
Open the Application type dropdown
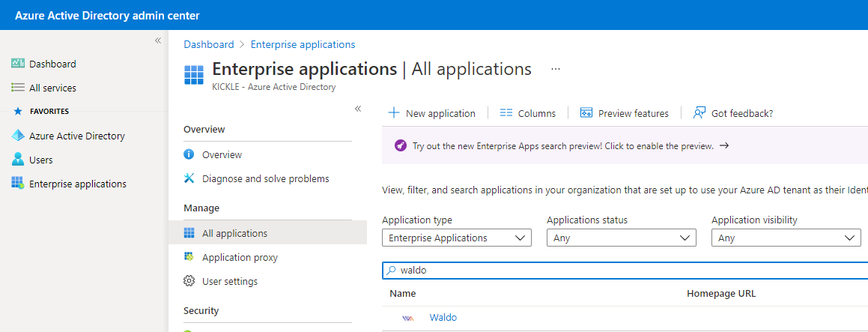(457, 238)
